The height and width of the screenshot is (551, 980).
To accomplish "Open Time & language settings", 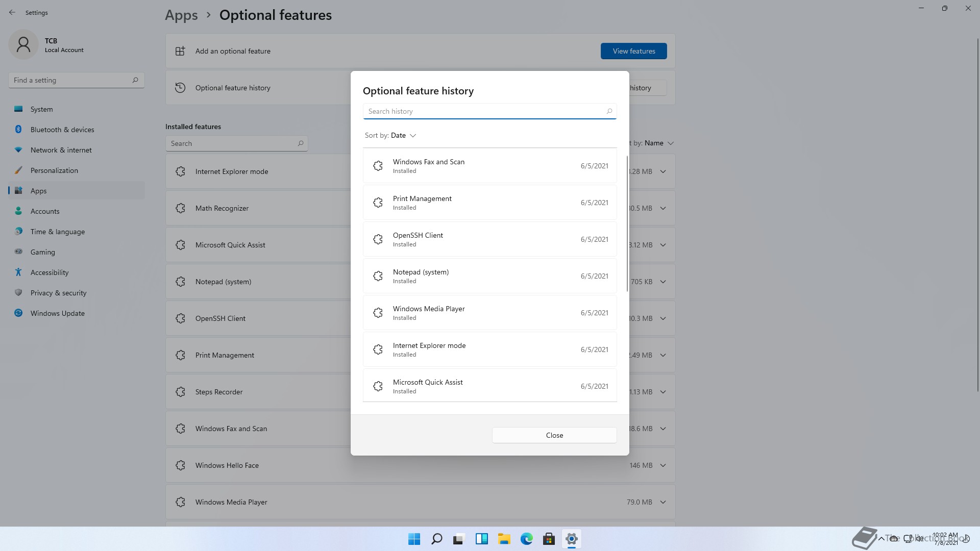I will pyautogui.click(x=77, y=232).
